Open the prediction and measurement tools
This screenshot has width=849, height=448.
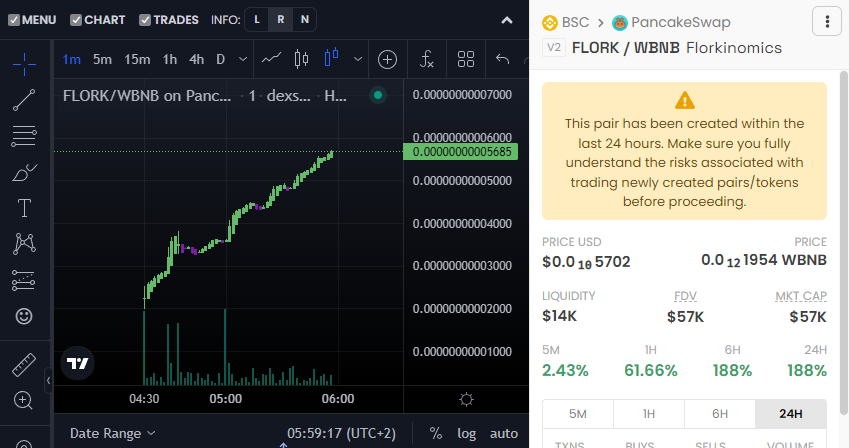coord(24,280)
